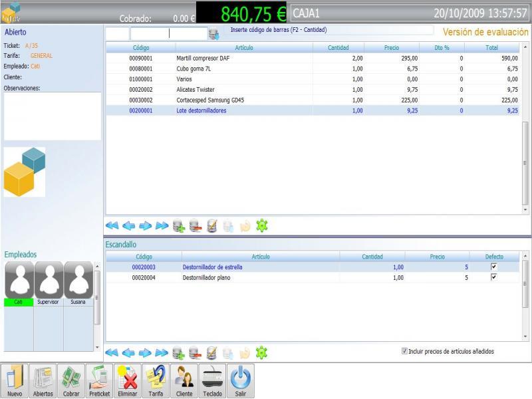The image size is (532, 399).
Task: Click the Escandallo Defecto column header
Action: (x=494, y=257)
